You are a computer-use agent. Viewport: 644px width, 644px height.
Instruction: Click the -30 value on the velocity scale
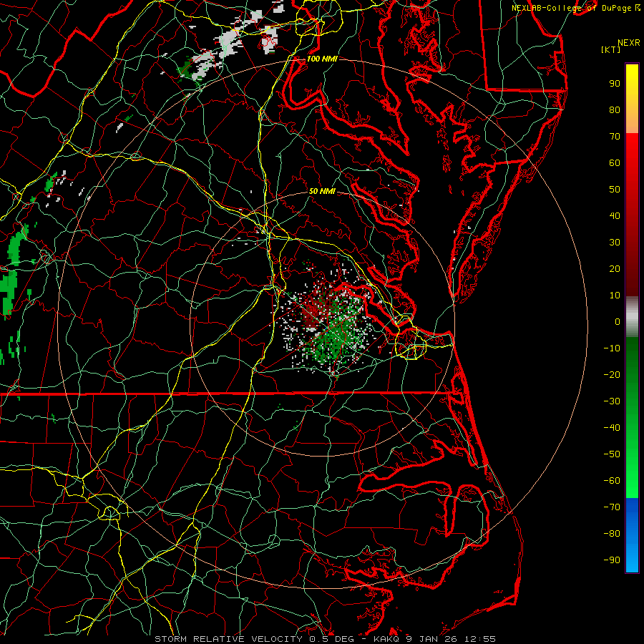click(x=612, y=401)
